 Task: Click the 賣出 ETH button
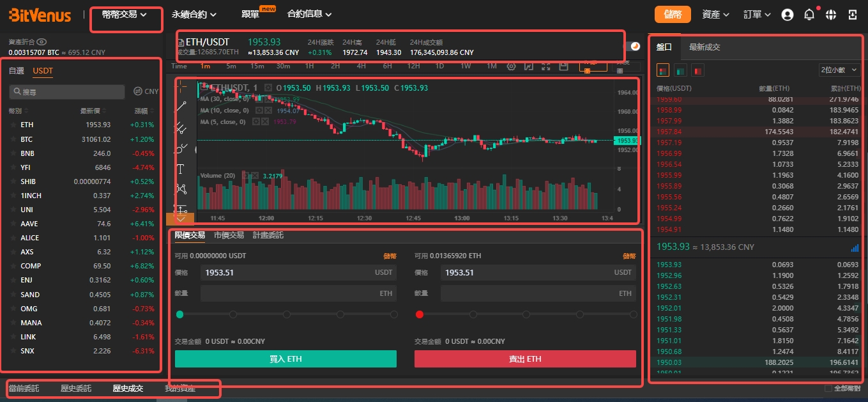coord(525,359)
